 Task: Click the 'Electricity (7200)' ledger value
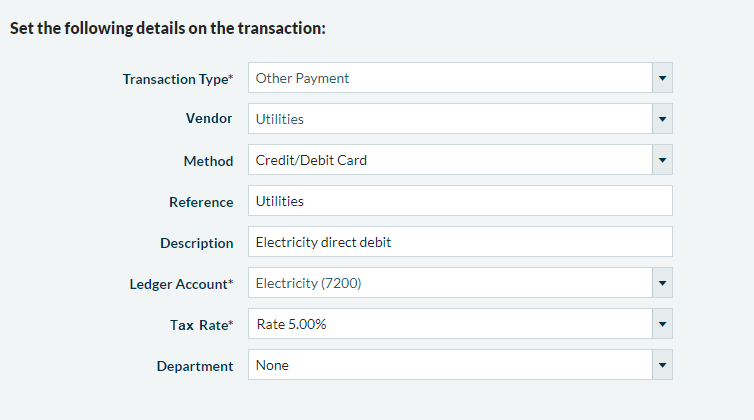308,284
